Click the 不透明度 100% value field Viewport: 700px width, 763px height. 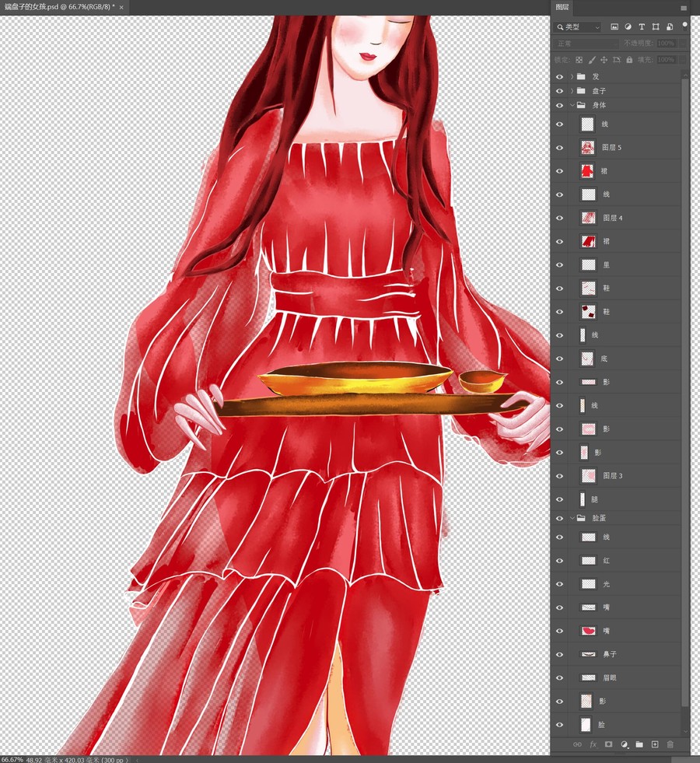click(667, 44)
